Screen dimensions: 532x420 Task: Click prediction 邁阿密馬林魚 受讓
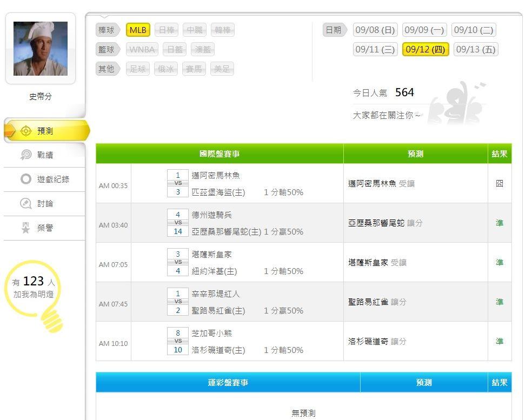tap(382, 184)
